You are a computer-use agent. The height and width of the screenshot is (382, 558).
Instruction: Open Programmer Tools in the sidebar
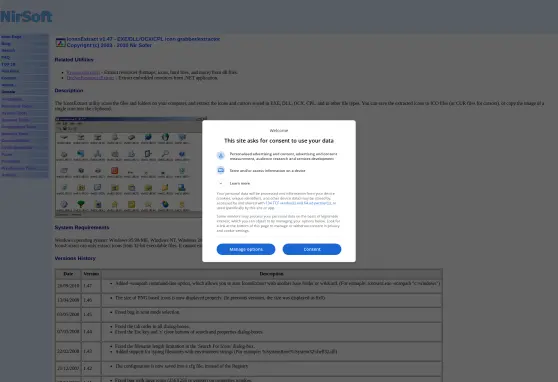(19, 126)
